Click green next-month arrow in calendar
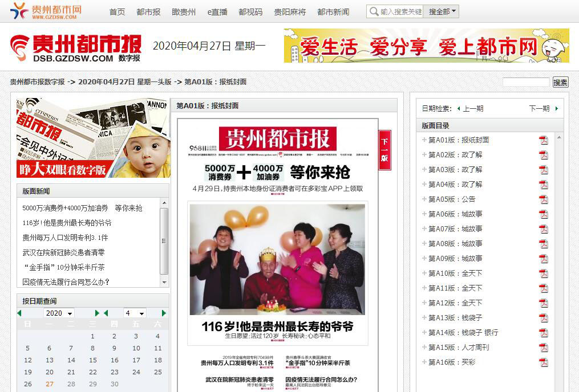The image size is (579, 392). click(164, 313)
